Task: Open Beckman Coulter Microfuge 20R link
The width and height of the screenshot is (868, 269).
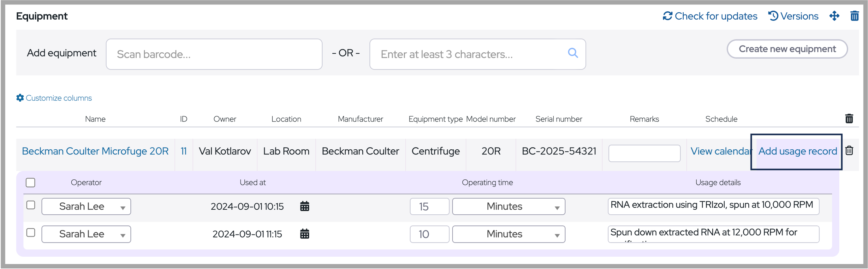Action: click(95, 151)
